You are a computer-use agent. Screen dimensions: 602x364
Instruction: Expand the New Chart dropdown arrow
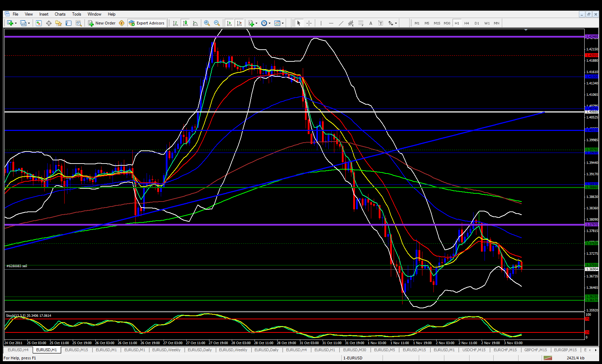tap(16, 23)
